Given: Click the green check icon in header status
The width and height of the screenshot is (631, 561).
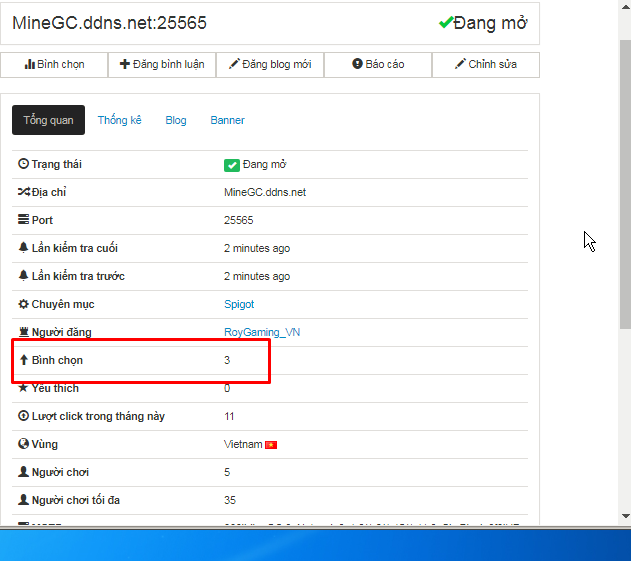Looking at the screenshot, I should tap(446, 23).
